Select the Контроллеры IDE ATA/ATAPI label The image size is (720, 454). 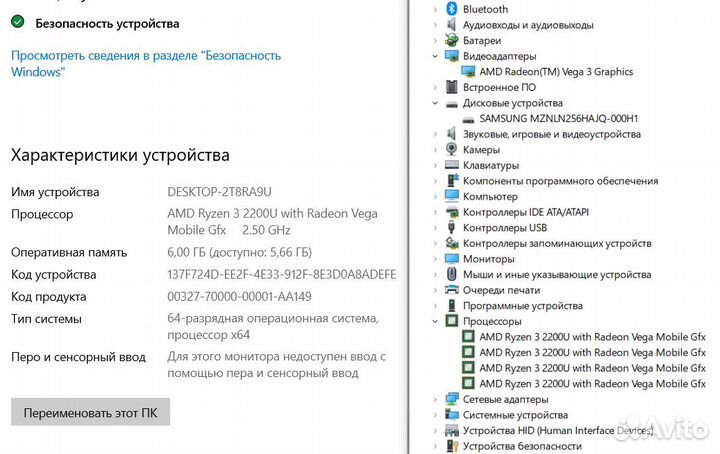coord(526,212)
